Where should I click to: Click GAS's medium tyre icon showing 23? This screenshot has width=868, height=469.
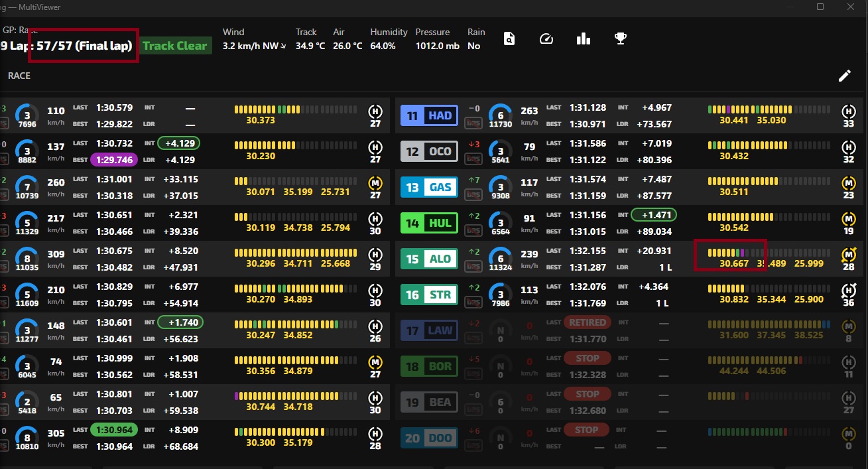[849, 183]
